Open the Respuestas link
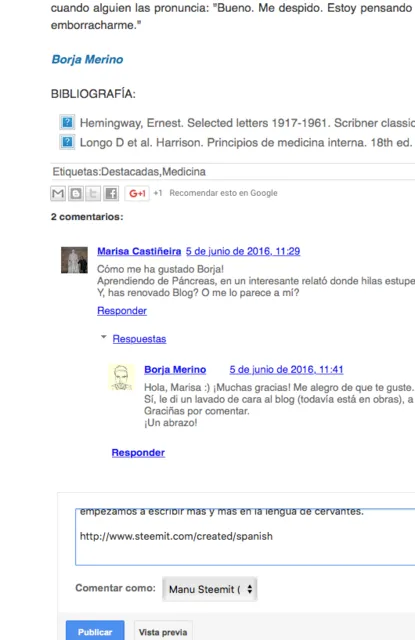The height and width of the screenshot is (640, 415). [x=139, y=339]
